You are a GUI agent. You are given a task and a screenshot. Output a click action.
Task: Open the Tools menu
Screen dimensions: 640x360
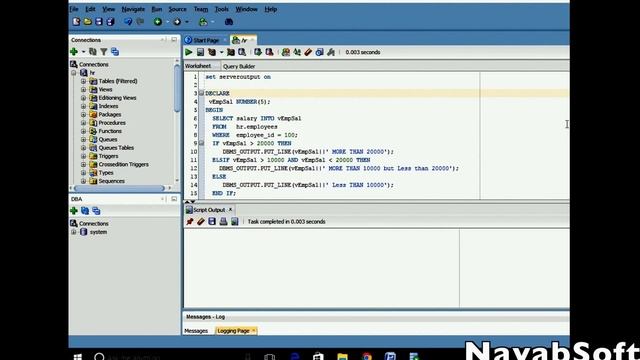coord(222,9)
